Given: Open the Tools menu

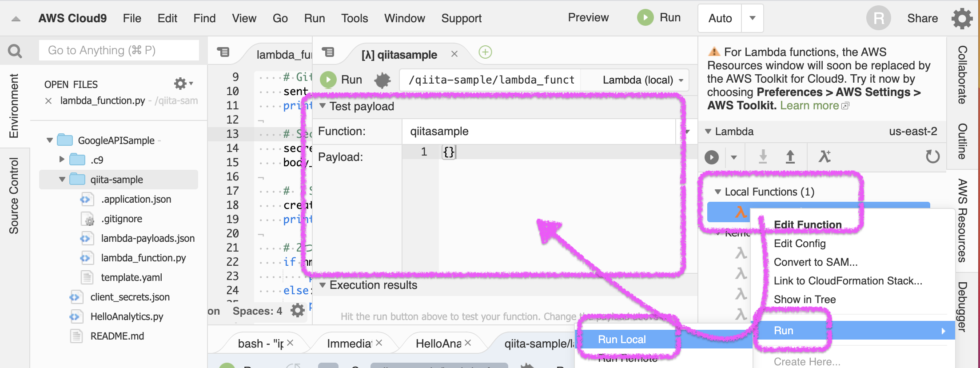Looking at the screenshot, I should tap(355, 18).
